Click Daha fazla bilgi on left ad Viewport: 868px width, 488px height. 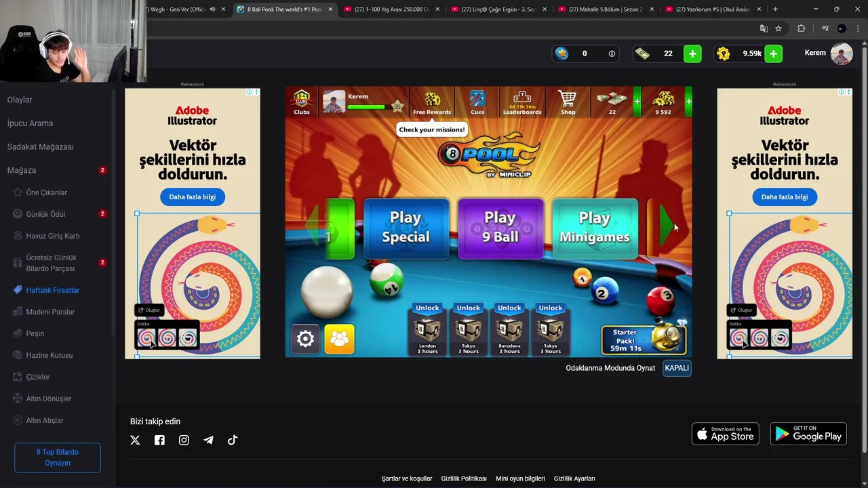pyautogui.click(x=193, y=197)
